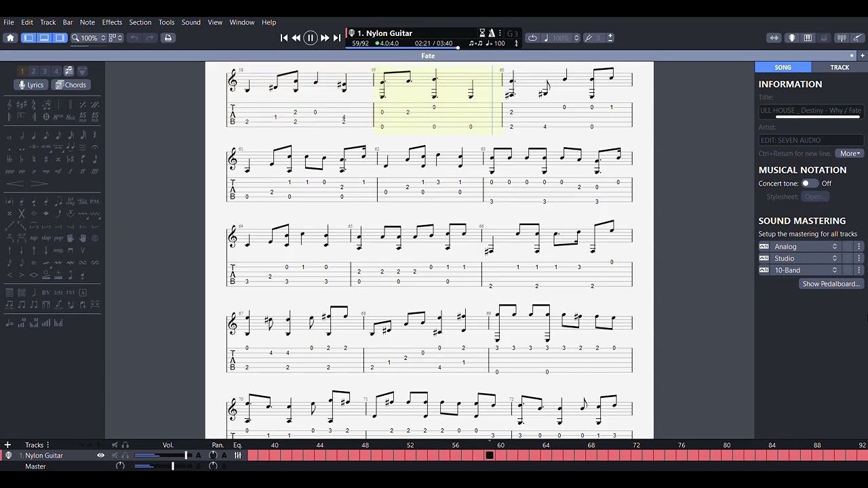Show the piano keyboard view icon
868x488 pixels.
pyautogui.click(x=808, y=38)
